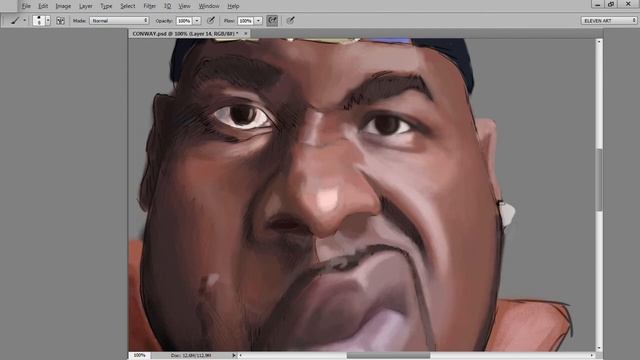Click the Opacity value field
This screenshot has width=640, height=360.
[x=184, y=20]
